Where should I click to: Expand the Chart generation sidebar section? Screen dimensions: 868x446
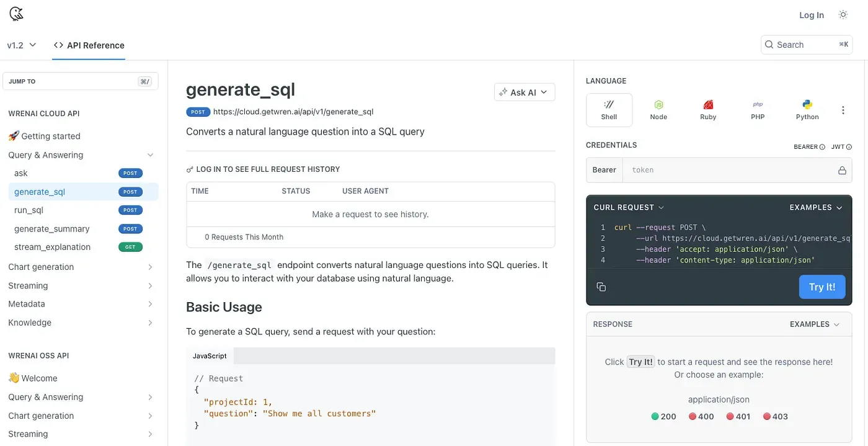[81, 267]
